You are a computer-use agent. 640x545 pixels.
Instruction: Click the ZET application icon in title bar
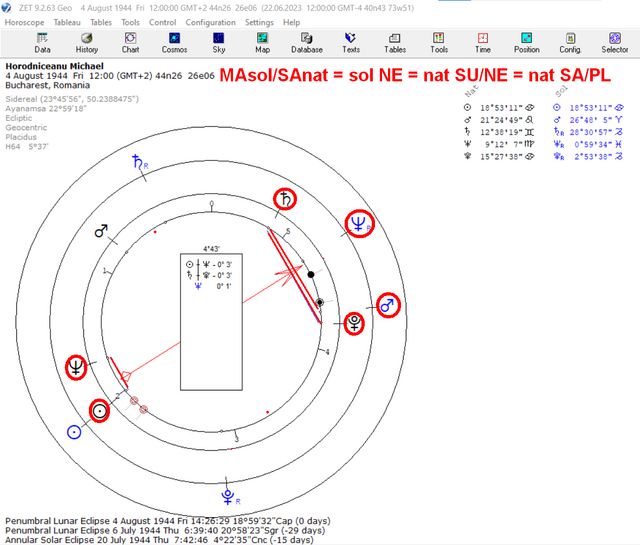7,8
